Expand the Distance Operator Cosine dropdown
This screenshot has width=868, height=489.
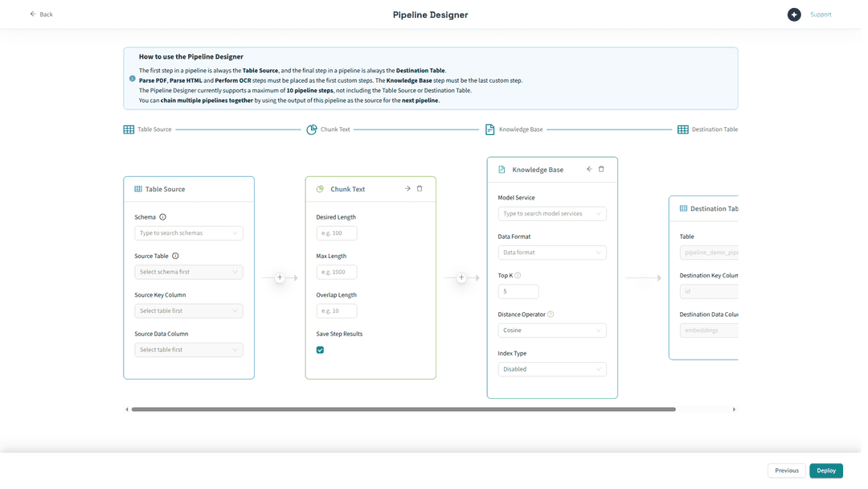(551, 331)
